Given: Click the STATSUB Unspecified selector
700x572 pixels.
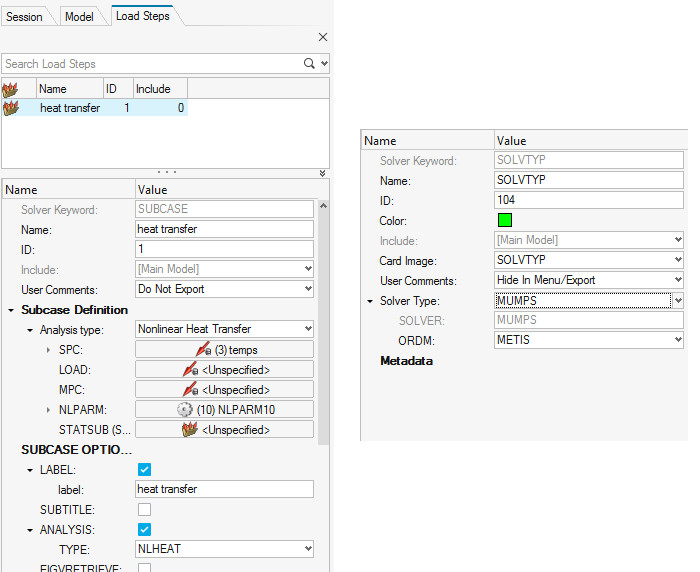Looking at the screenshot, I should click(x=224, y=429).
